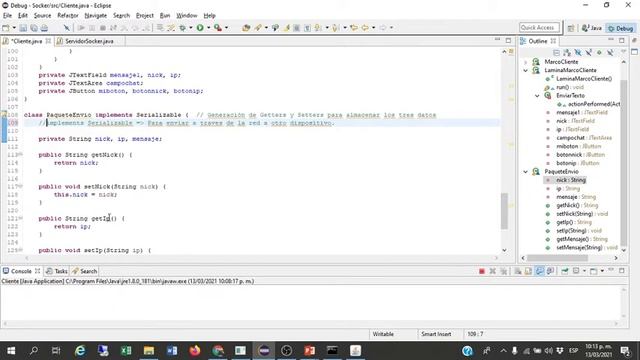The width and height of the screenshot is (640, 360).
Task: Open the Open Console dropdown arrow
Action: tap(602, 271)
